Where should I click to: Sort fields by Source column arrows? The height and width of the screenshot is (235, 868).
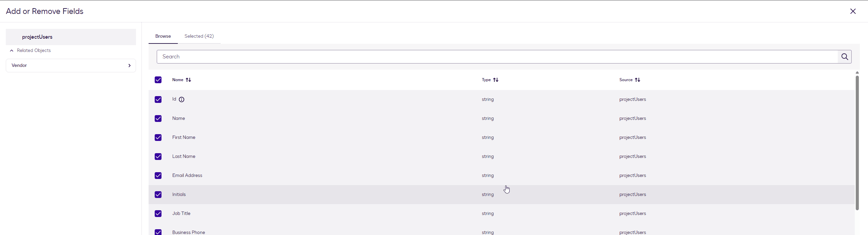click(637, 80)
